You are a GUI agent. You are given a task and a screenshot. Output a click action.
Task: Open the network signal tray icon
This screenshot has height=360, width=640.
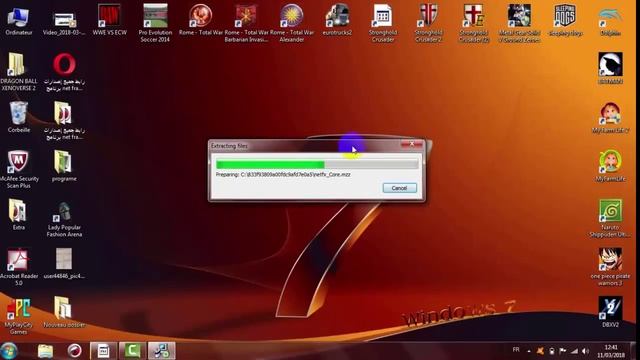(574, 351)
